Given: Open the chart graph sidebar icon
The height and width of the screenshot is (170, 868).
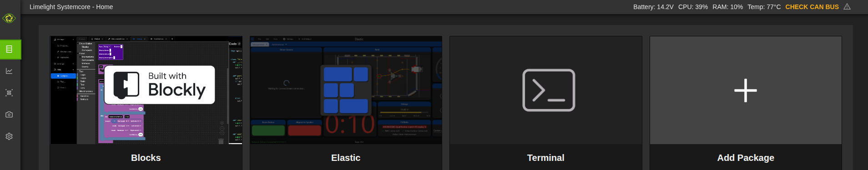Looking at the screenshot, I should point(9,71).
